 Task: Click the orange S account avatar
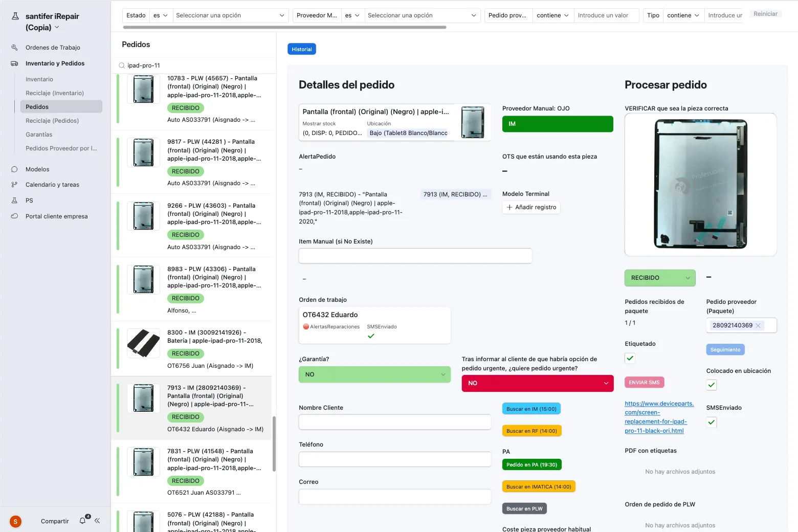click(x=15, y=521)
